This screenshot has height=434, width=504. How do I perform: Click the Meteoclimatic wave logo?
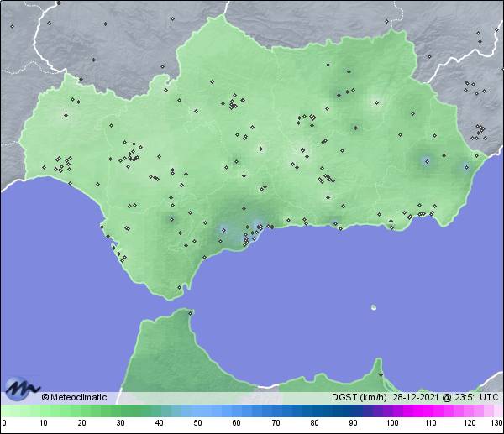pyautogui.click(x=22, y=388)
